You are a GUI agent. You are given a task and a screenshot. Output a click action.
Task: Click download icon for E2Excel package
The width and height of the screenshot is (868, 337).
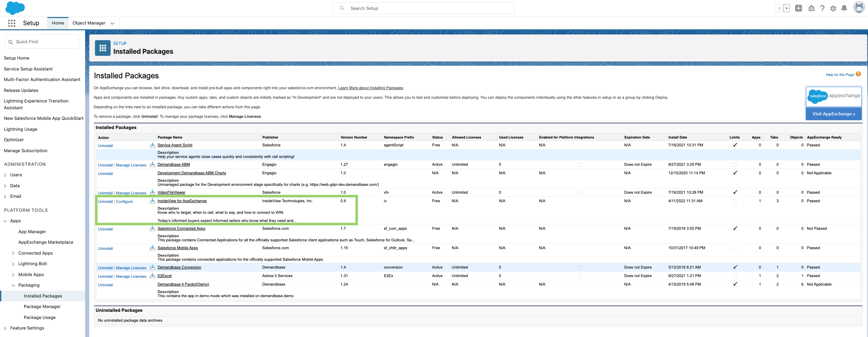click(x=152, y=276)
